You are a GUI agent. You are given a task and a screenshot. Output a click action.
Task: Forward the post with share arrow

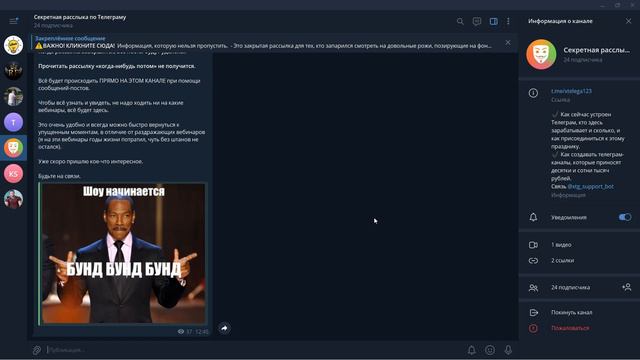pyautogui.click(x=224, y=328)
